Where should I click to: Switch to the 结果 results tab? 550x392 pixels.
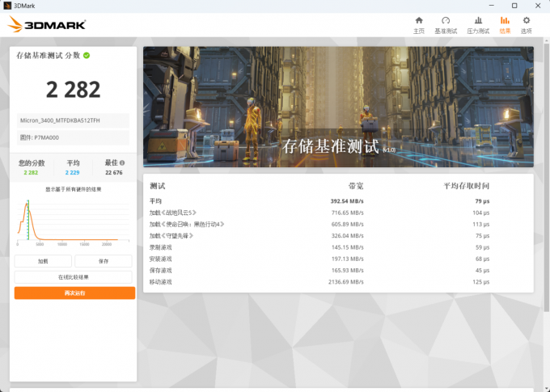pyautogui.click(x=505, y=25)
